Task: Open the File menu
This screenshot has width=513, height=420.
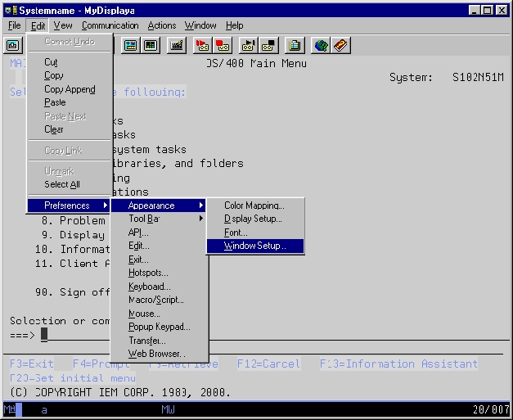Action: pos(15,25)
